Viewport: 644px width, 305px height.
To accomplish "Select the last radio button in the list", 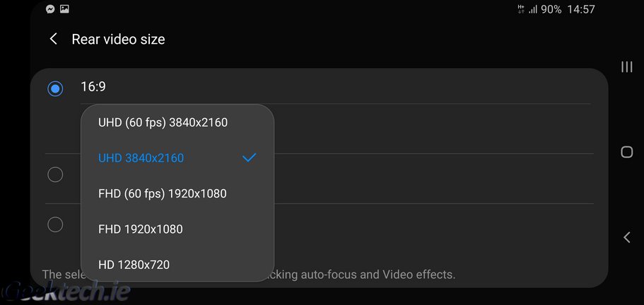I will (55, 225).
